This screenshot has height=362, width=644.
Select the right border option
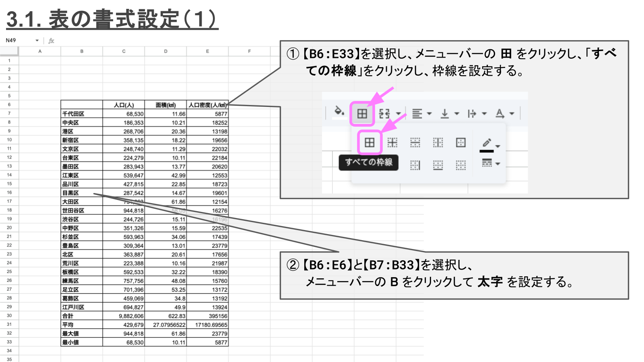[x=415, y=165]
